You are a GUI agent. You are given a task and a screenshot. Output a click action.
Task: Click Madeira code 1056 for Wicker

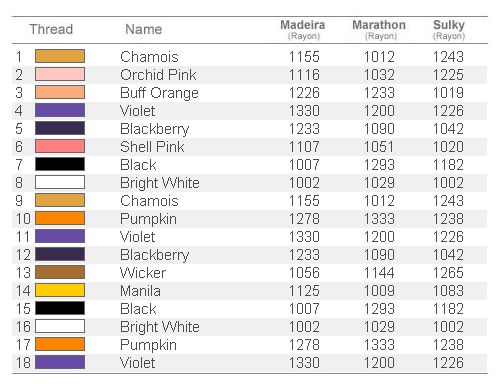tap(304, 273)
